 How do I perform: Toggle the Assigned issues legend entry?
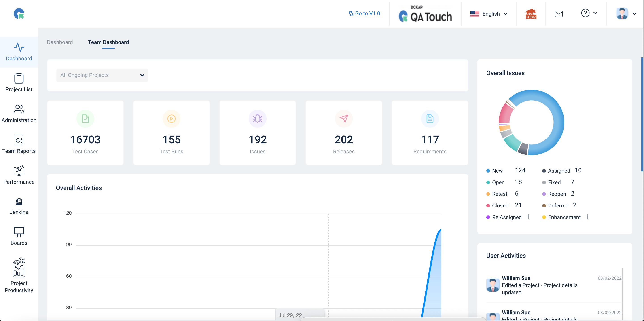[559, 171]
